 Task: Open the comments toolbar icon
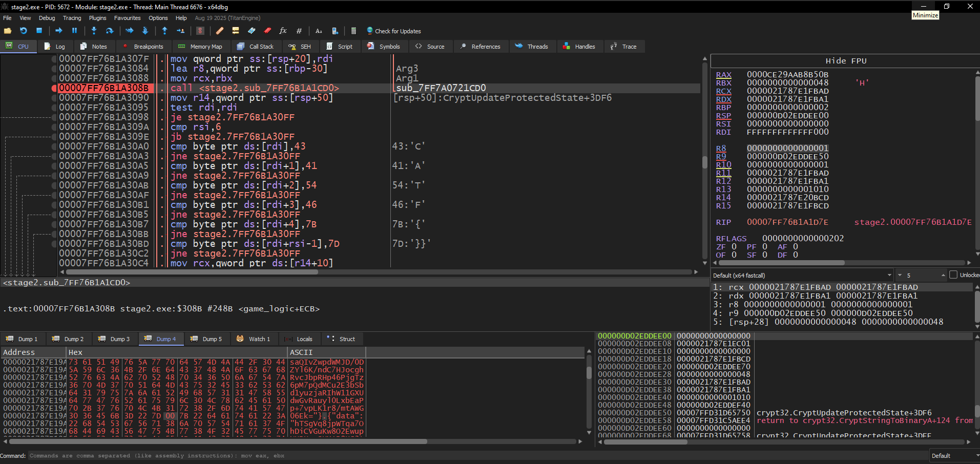[236, 31]
